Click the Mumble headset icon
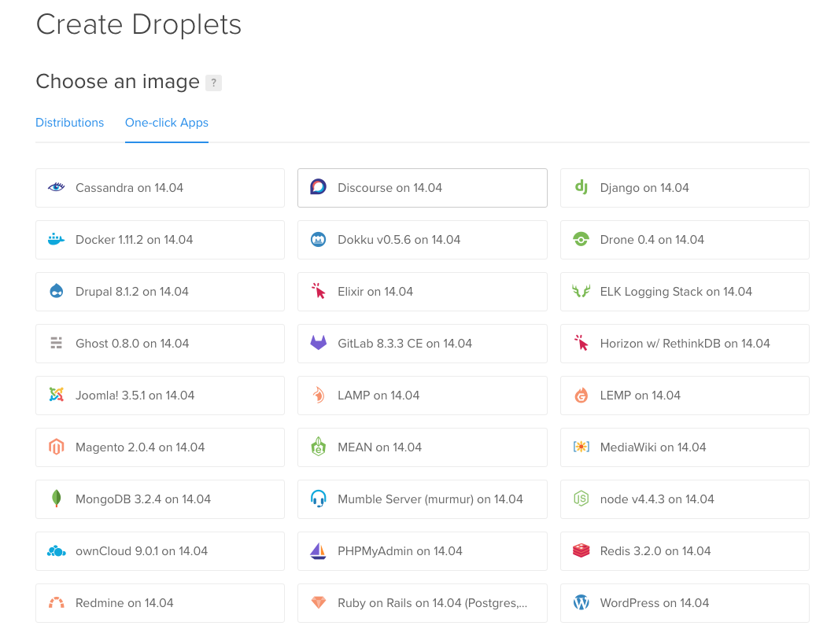Image resolution: width=827 pixels, height=644 pixels. point(318,499)
